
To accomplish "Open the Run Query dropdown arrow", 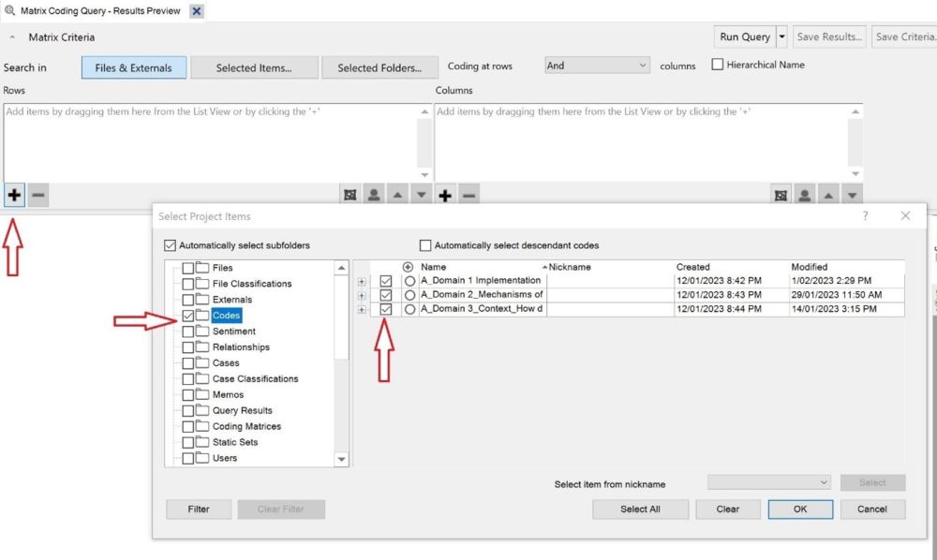I will [x=781, y=37].
